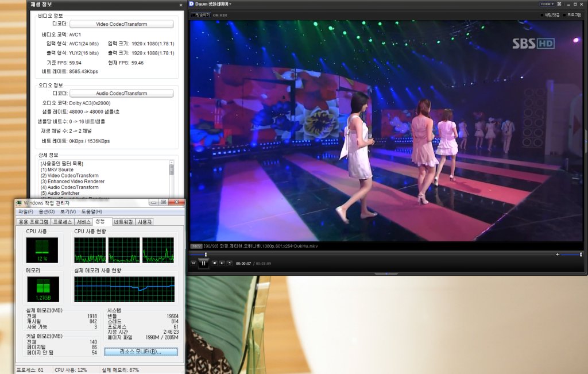
Task: Open the Video Codec/Transform decoder button
Action: 122,24
